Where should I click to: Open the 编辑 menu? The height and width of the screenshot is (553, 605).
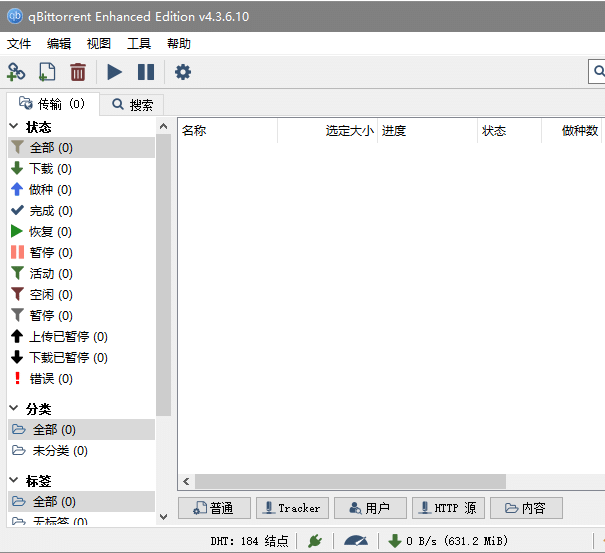point(59,44)
